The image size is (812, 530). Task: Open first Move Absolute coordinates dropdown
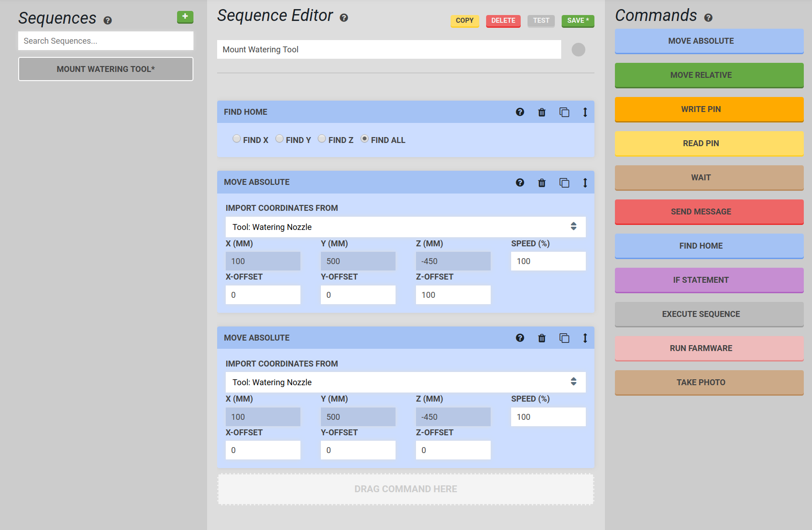[405, 227]
